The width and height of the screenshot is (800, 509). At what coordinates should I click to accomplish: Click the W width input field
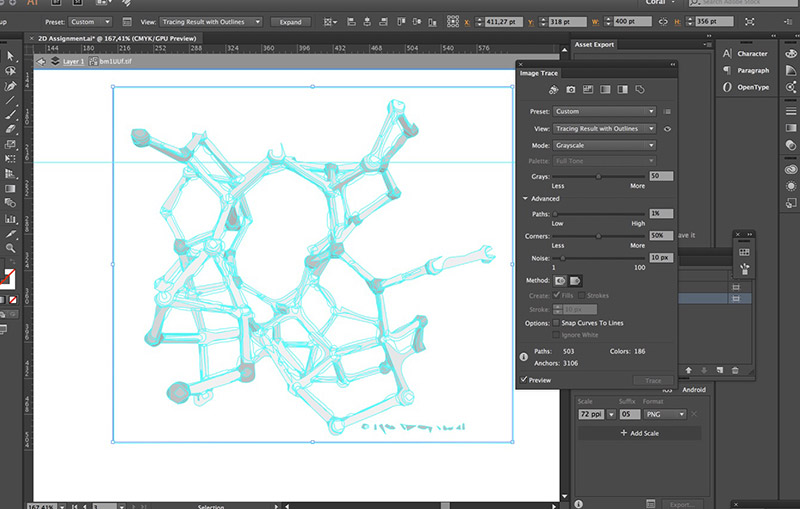632,22
